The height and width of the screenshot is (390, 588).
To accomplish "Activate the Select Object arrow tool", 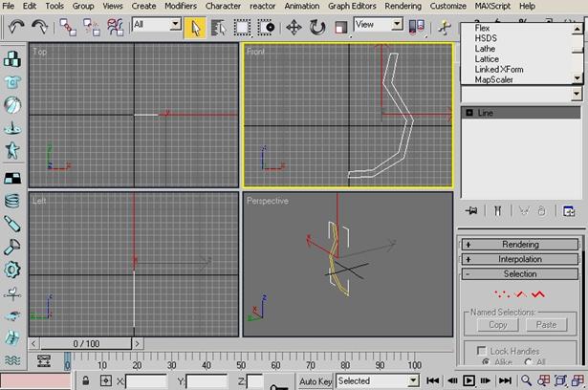I will [x=194, y=27].
